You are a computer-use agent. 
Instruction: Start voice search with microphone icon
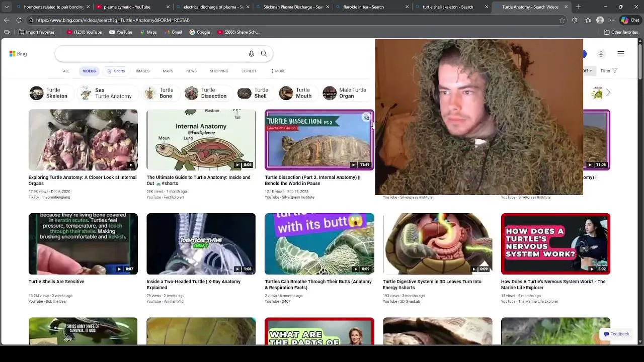pyautogui.click(x=251, y=54)
